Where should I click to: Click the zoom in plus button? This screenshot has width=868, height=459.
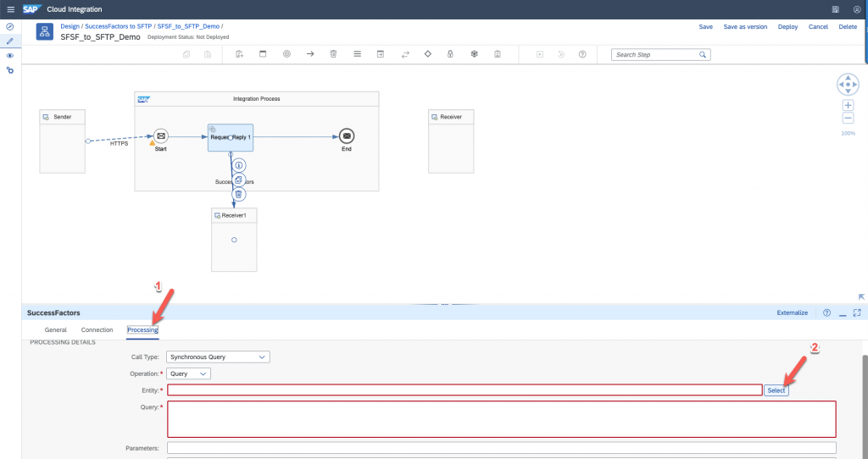(848, 105)
